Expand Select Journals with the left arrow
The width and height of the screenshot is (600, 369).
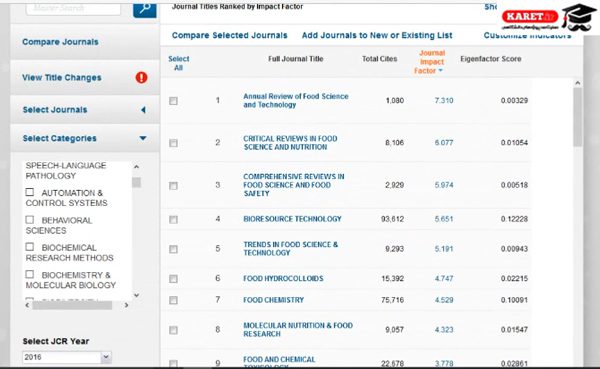coord(143,110)
